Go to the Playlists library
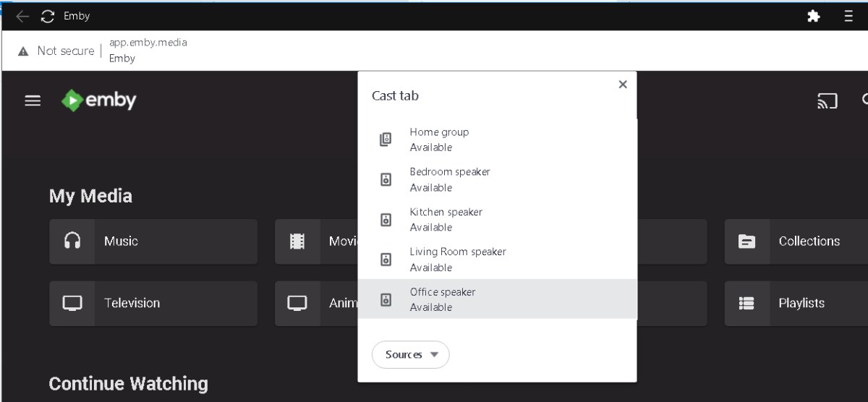 point(796,304)
